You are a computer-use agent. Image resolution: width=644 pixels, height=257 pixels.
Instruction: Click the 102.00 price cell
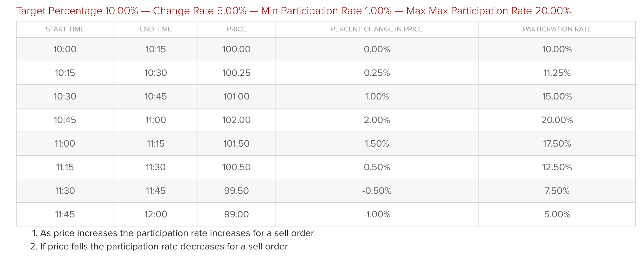tap(236, 120)
